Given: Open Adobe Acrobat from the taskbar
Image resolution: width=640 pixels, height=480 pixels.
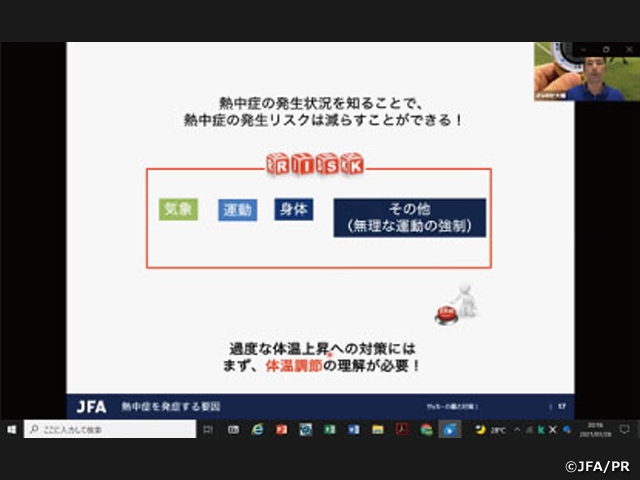Looking at the screenshot, I should tap(402, 429).
